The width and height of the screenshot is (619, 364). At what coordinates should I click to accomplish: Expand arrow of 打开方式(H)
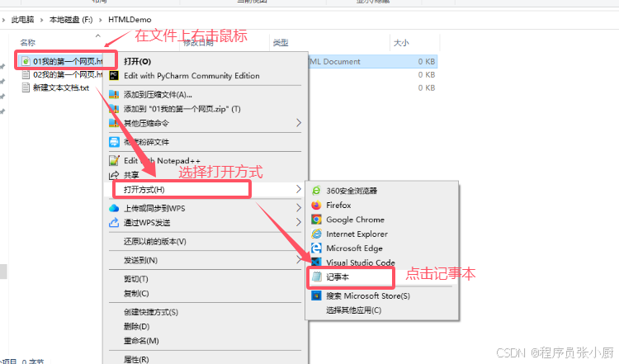coord(299,190)
